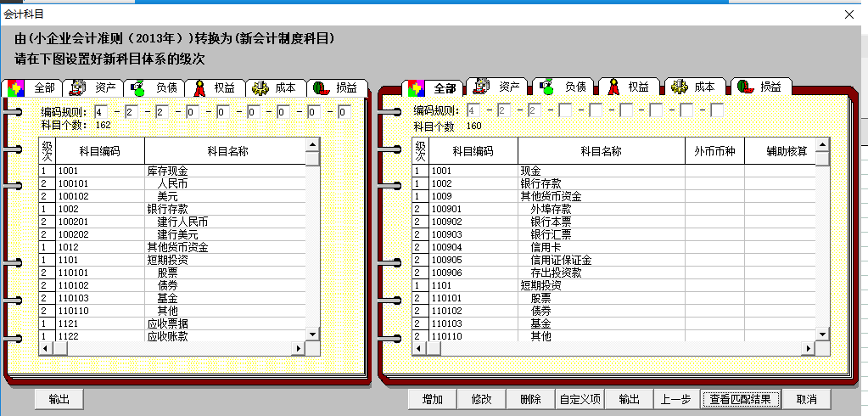Click the 权益 ribbon icon in left notebook
The height and width of the screenshot is (416, 868).
click(x=199, y=87)
